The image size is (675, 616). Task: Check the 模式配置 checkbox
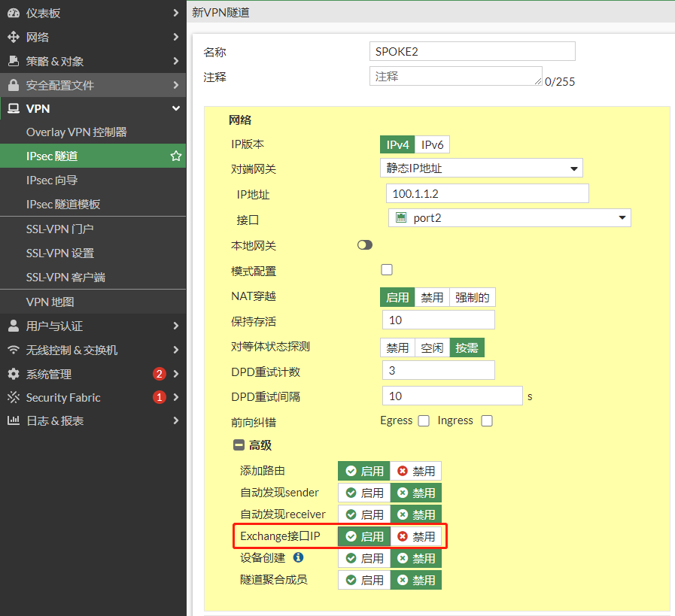pos(387,270)
